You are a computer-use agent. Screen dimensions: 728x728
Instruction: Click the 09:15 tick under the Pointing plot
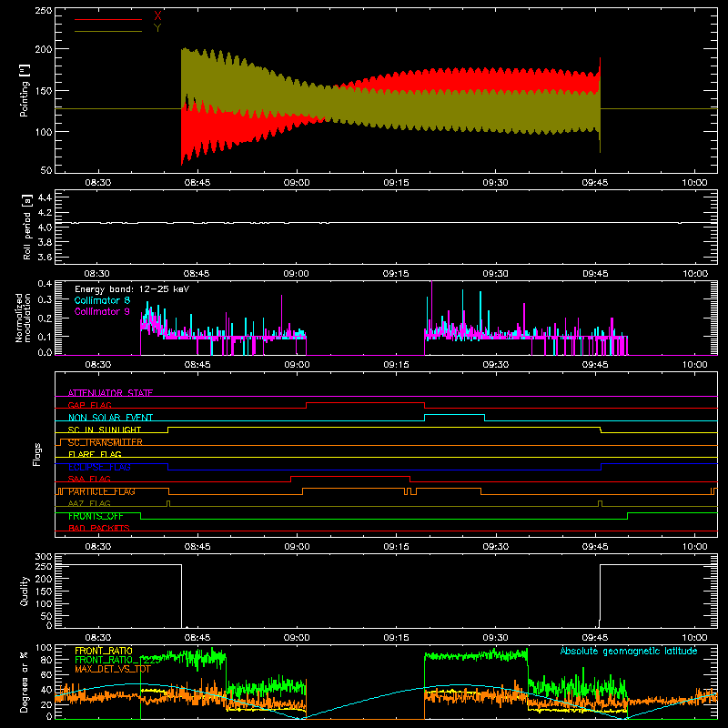[x=397, y=183]
